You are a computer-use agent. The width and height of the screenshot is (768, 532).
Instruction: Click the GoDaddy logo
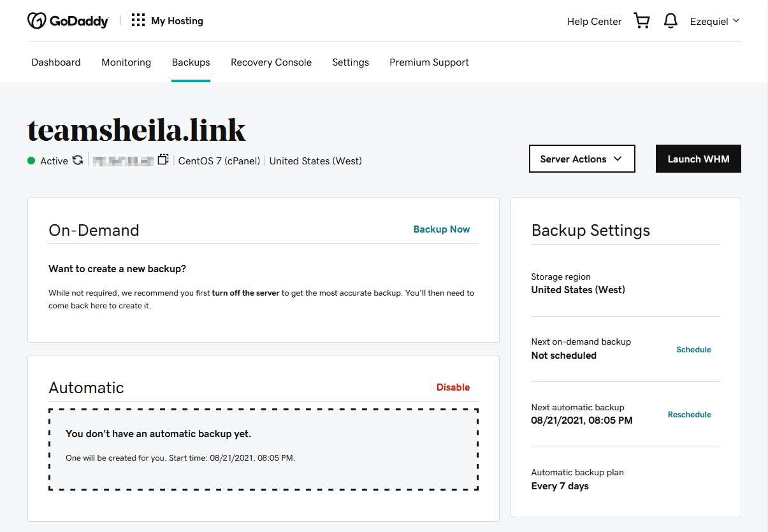[68, 21]
